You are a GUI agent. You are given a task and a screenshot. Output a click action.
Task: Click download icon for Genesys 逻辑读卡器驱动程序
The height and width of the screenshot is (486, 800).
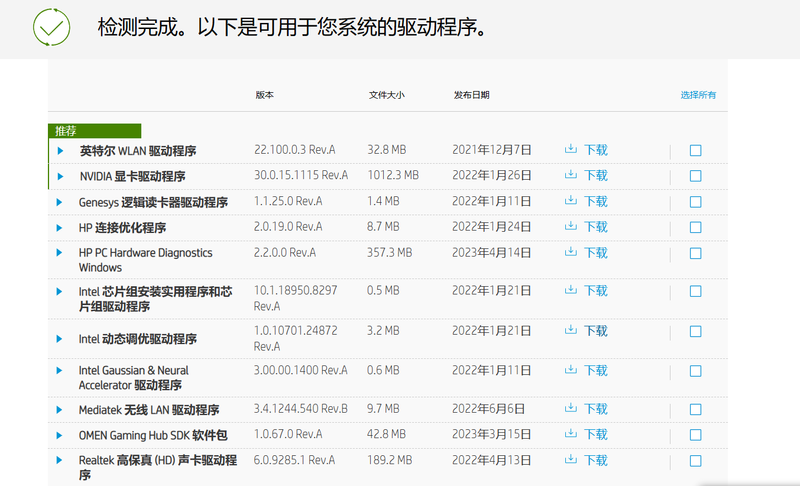571,201
